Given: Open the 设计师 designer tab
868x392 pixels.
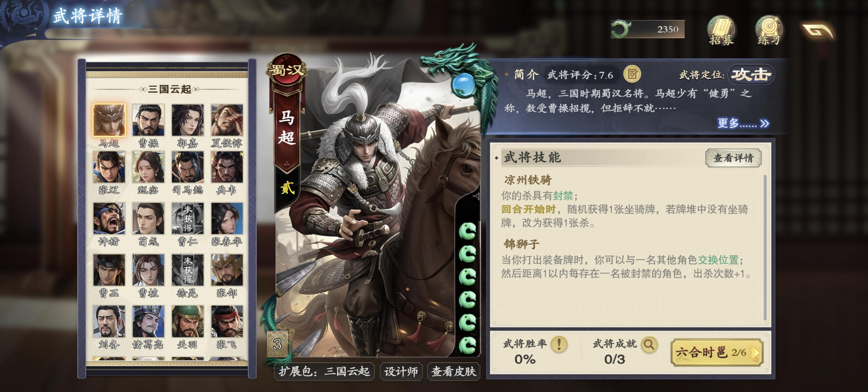Looking at the screenshot, I should [401, 372].
